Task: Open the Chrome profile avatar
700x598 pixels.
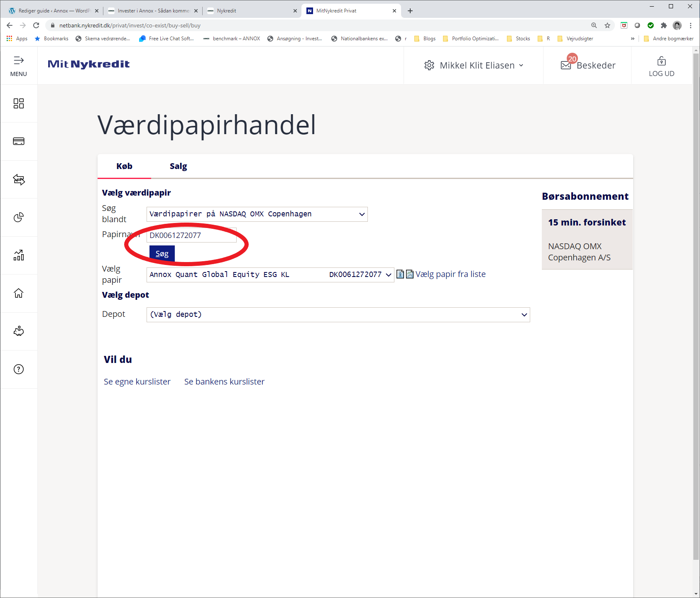Action: pos(677,25)
